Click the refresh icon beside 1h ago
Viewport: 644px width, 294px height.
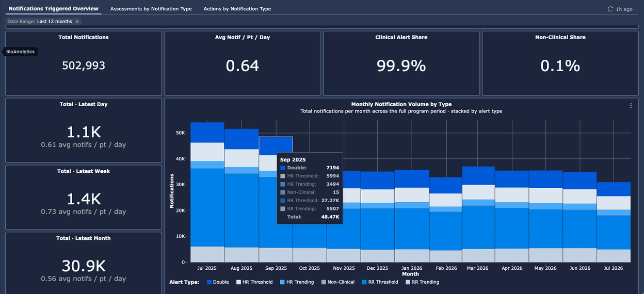point(610,9)
